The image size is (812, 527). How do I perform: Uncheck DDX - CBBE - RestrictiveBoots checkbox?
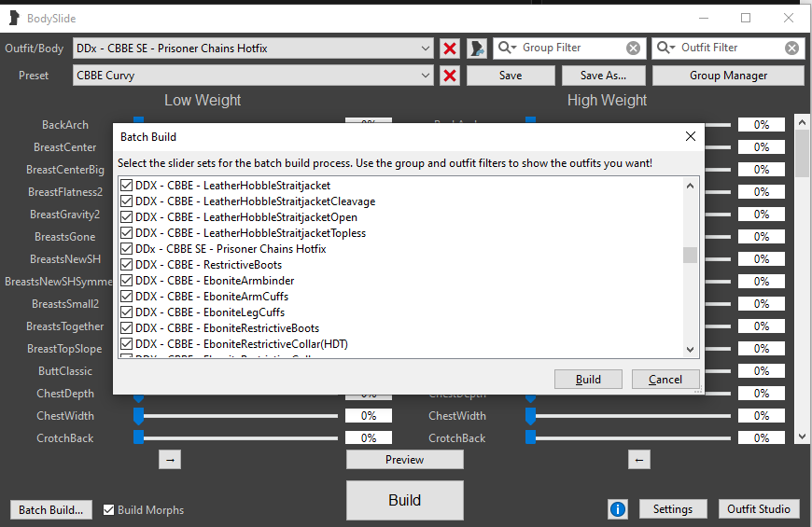pyautogui.click(x=126, y=265)
